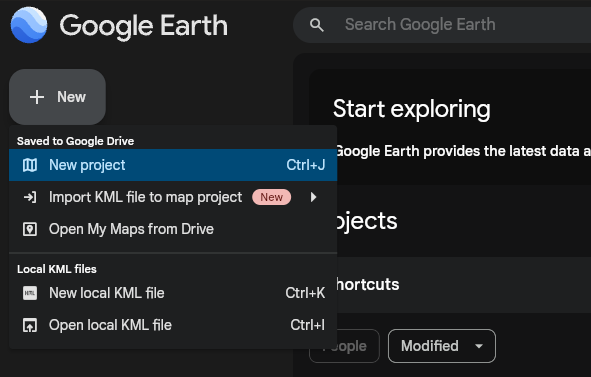Click the pin icon beside Open My Maps

pyautogui.click(x=30, y=229)
